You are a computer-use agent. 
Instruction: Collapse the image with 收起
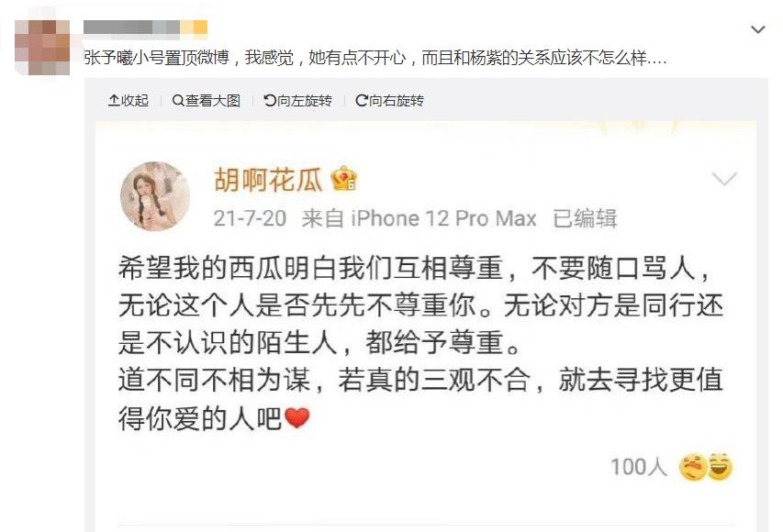129,101
